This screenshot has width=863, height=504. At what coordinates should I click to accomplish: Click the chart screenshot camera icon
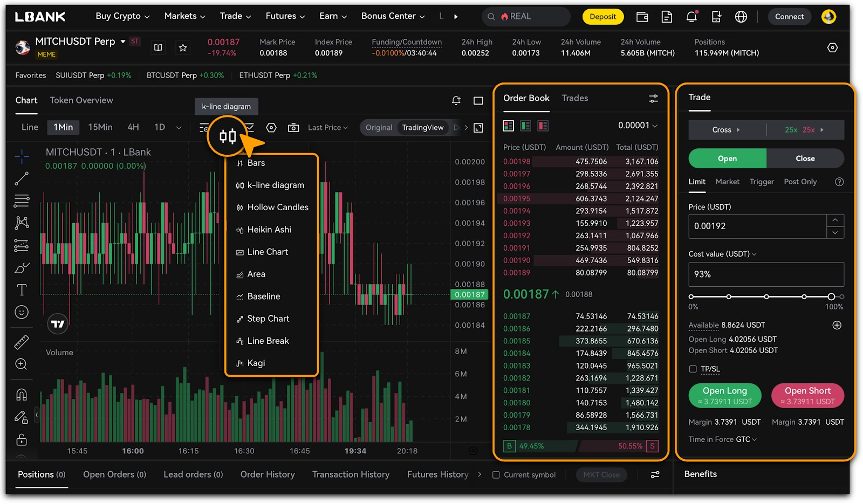coord(293,128)
